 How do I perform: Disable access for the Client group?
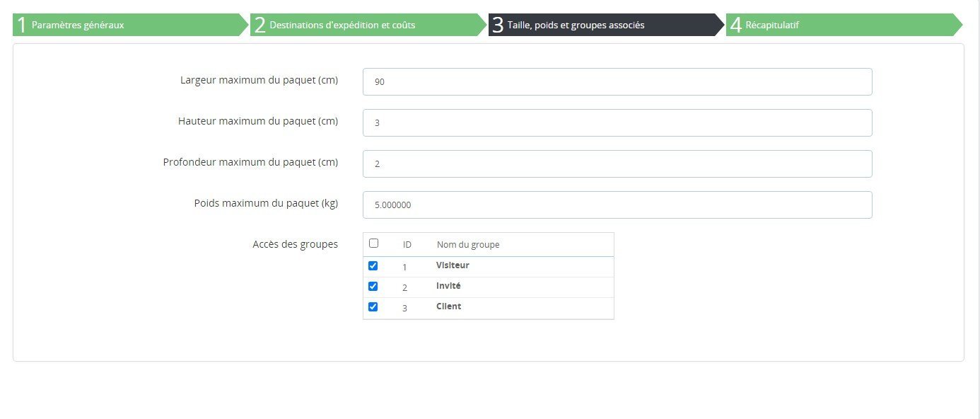tap(373, 307)
